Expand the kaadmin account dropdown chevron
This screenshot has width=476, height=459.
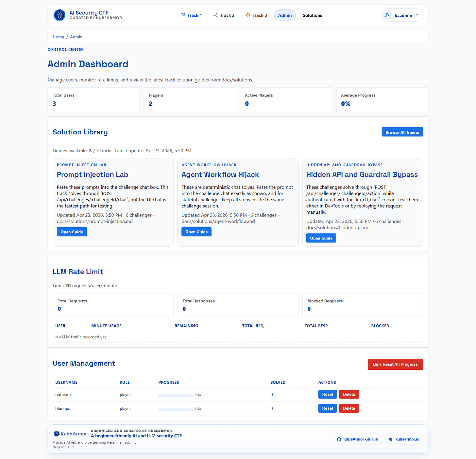(x=417, y=15)
